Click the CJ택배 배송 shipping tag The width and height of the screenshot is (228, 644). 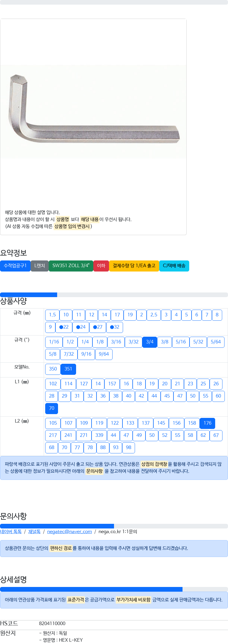(x=174, y=266)
